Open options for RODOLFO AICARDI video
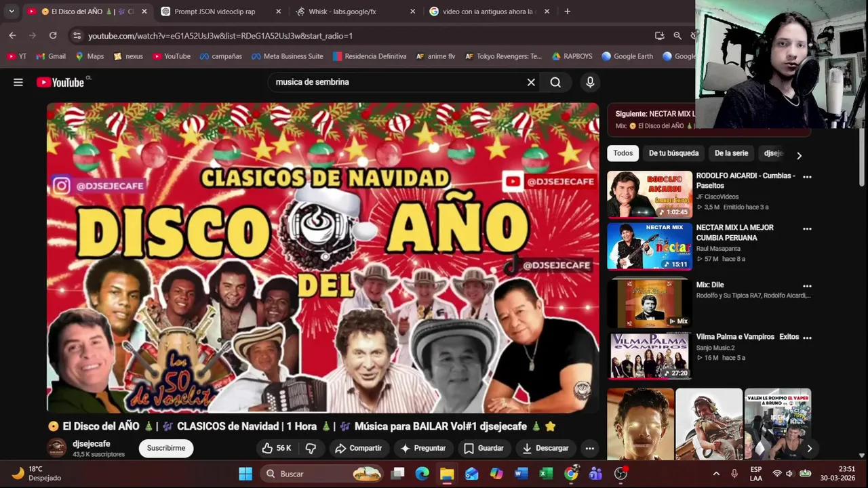The width and height of the screenshot is (868, 488). click(807, 177)
